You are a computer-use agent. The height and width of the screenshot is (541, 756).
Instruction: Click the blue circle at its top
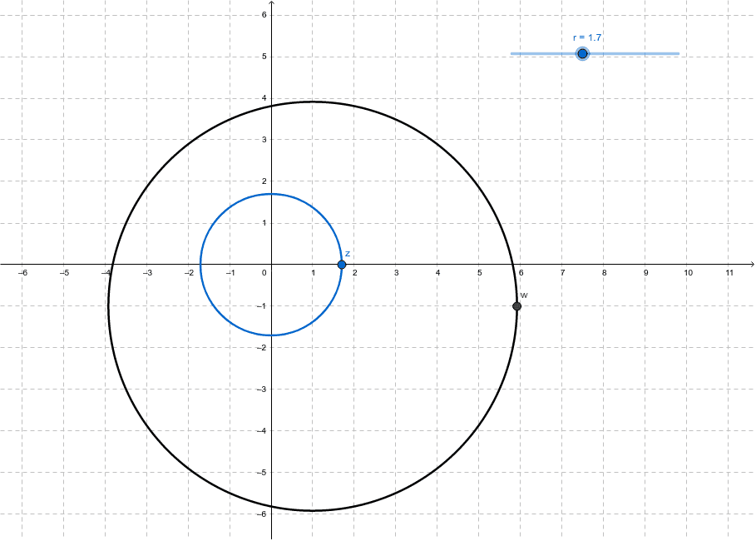click(x=271, y=194)
